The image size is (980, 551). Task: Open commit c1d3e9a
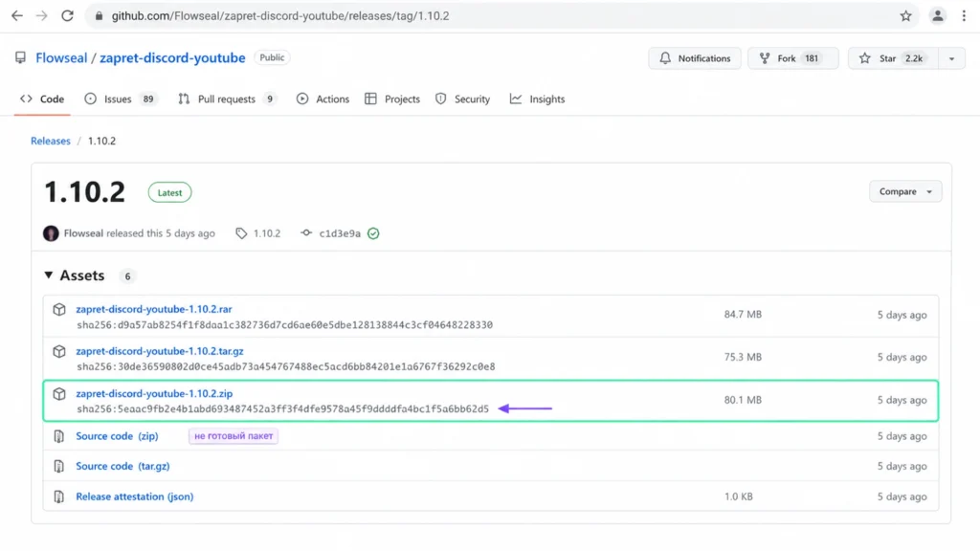[x=340, y=233]
